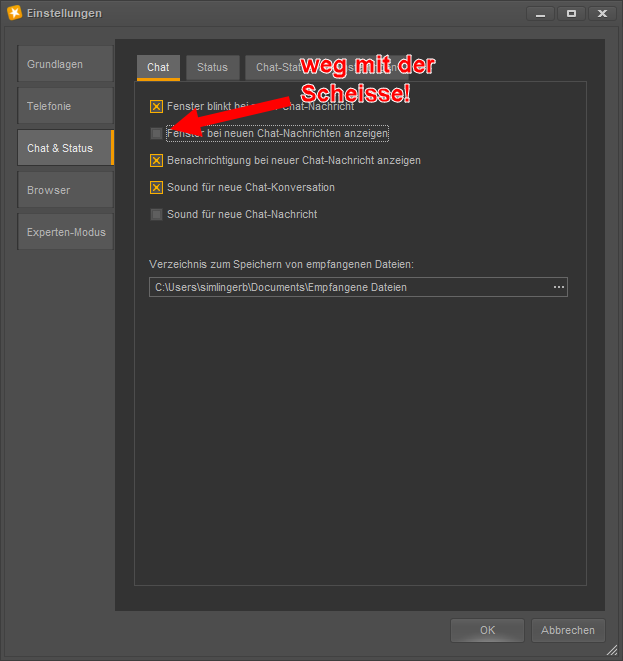Toggle 'Benachrichtigung bei neuer Chat-Nachricht anzeigen' checkbox

coord(156,160)
